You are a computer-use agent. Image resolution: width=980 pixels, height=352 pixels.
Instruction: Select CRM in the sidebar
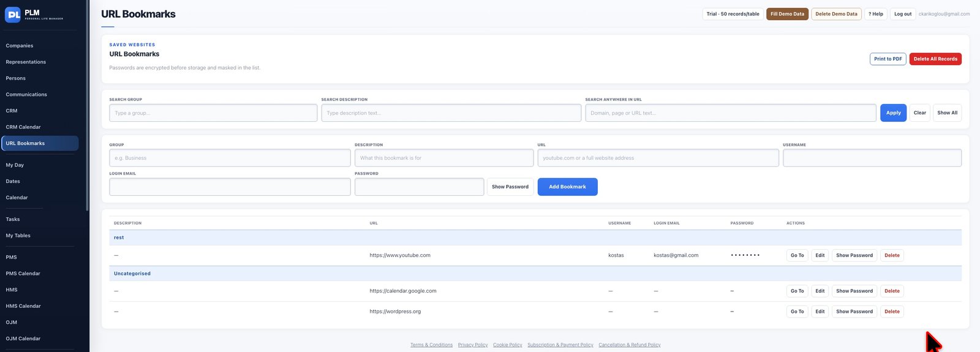(x=12, y=111)
